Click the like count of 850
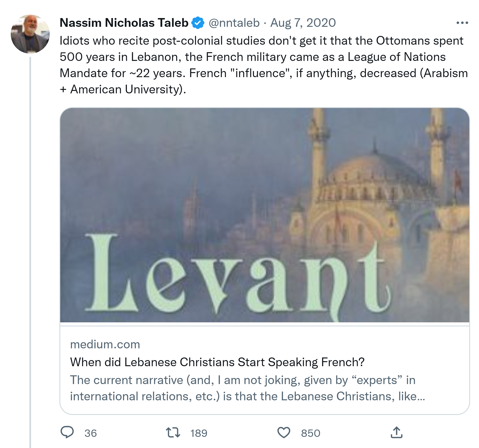The width and height of the screenshot is (479, 448). point(311,433)
